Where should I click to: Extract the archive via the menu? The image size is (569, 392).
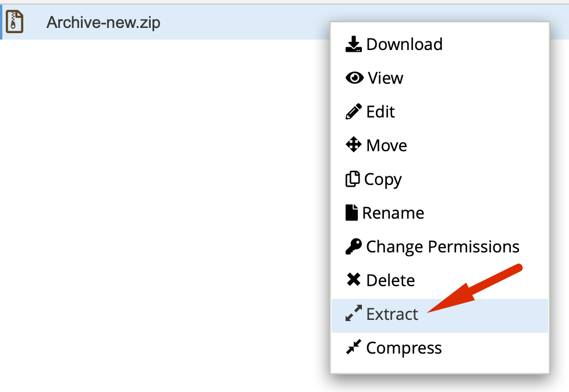click(x=392, y=315)
